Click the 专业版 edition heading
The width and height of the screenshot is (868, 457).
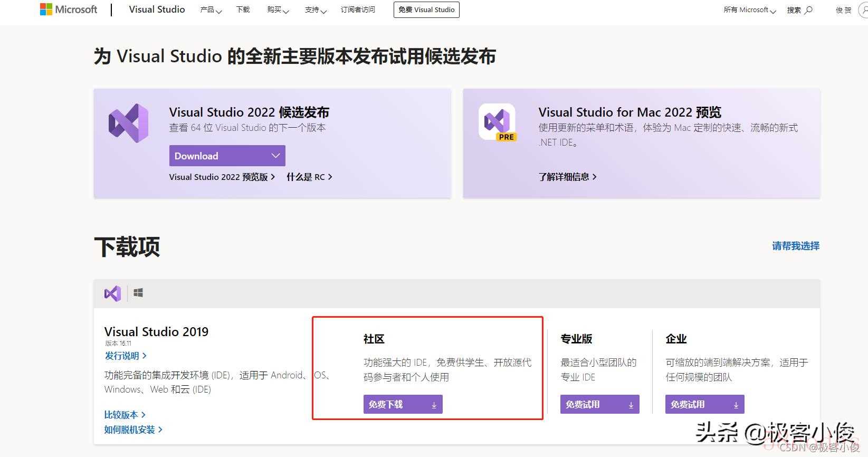[x=576, y=339]
